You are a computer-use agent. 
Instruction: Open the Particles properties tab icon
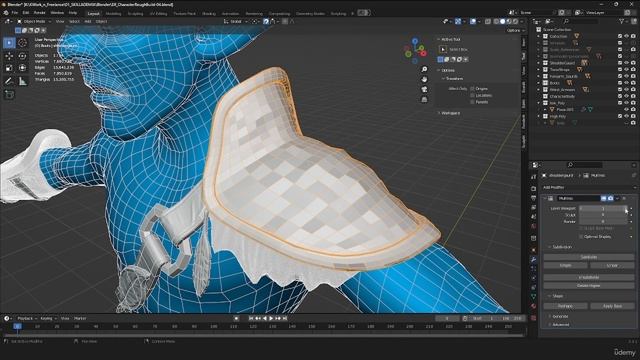(x=533, y=269)
